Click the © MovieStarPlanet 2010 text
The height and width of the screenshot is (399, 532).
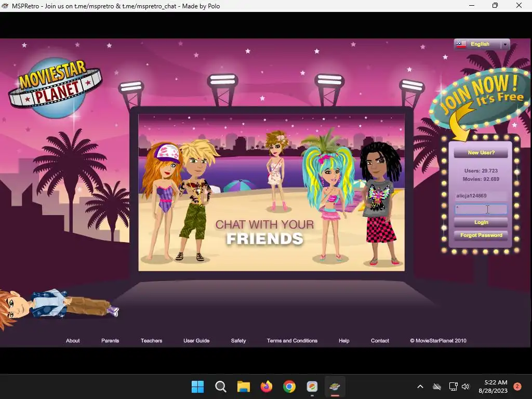(438, 341)
